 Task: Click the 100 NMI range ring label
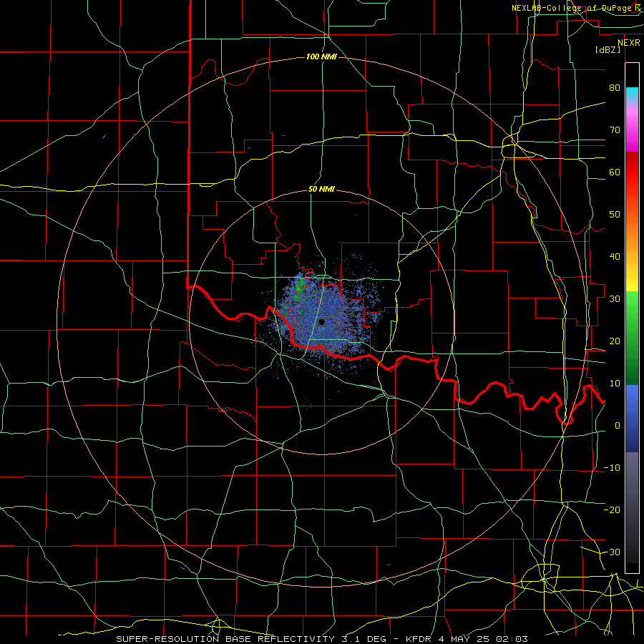[x=321, y=57]
